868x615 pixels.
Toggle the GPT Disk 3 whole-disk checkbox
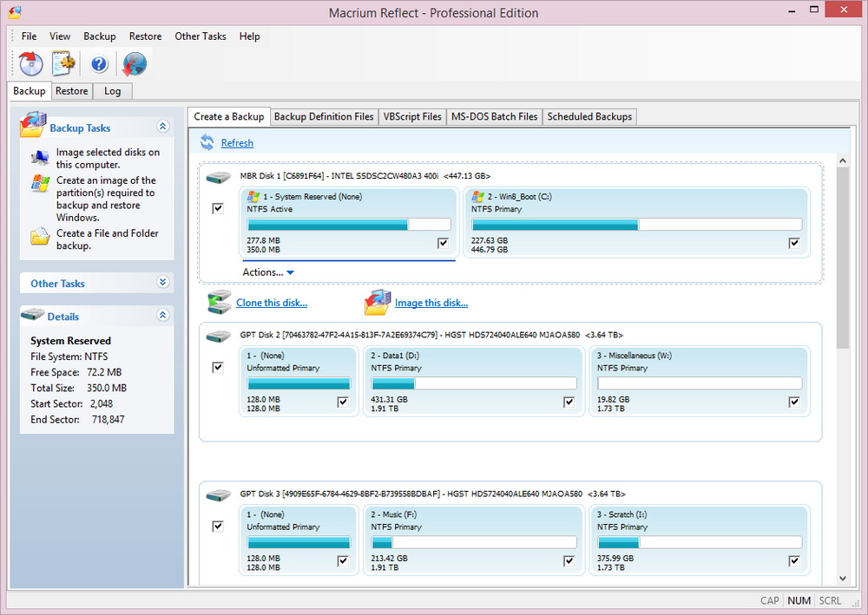tap(218, 526)
